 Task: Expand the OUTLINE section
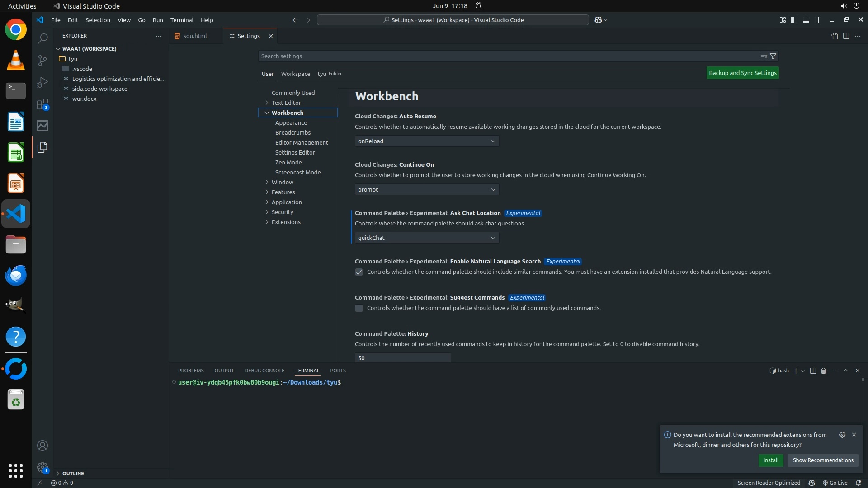tap(73, 473)
